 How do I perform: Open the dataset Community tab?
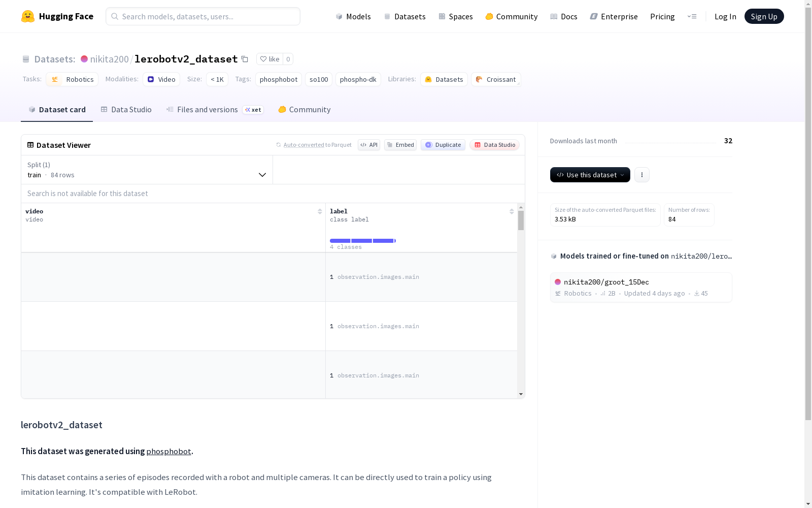(x=304, y=110)
